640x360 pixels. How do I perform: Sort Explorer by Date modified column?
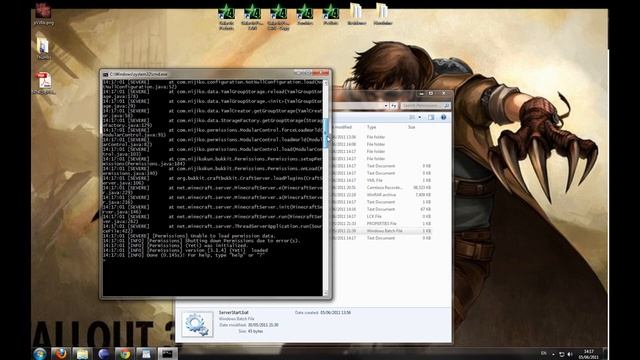(342, 127)
